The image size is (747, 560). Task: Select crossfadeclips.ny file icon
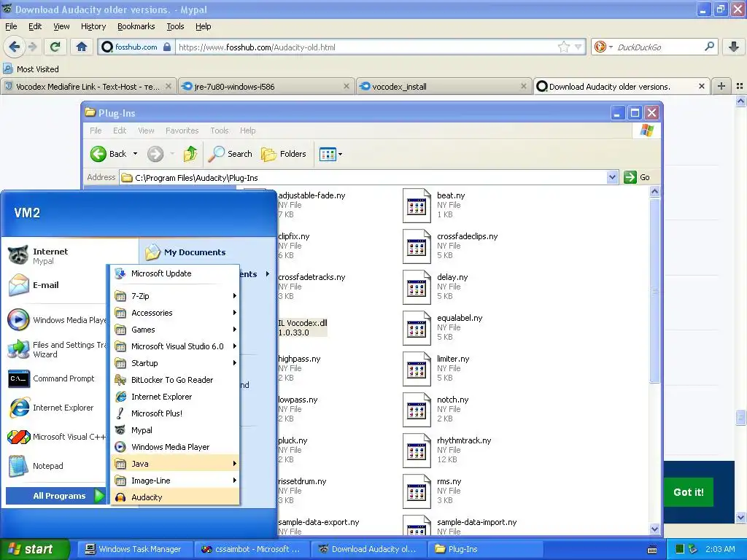click(417, 246)
